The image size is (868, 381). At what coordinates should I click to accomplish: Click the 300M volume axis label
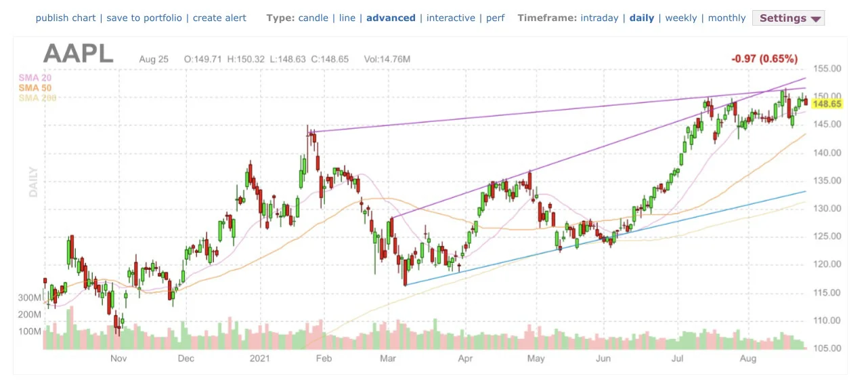(30, 298)
